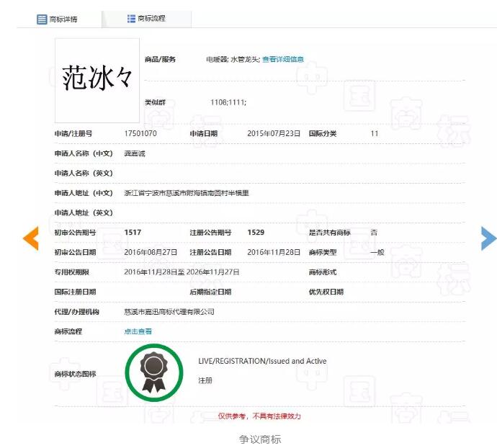Click the 争议商标 caption
Image resolution: width=497 pixels, height=448 pixels.
[x=260, y=439]
